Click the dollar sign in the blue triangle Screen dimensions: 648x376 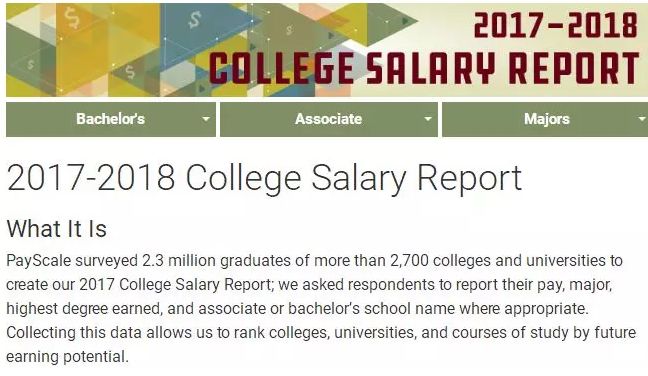click(195, 19)
